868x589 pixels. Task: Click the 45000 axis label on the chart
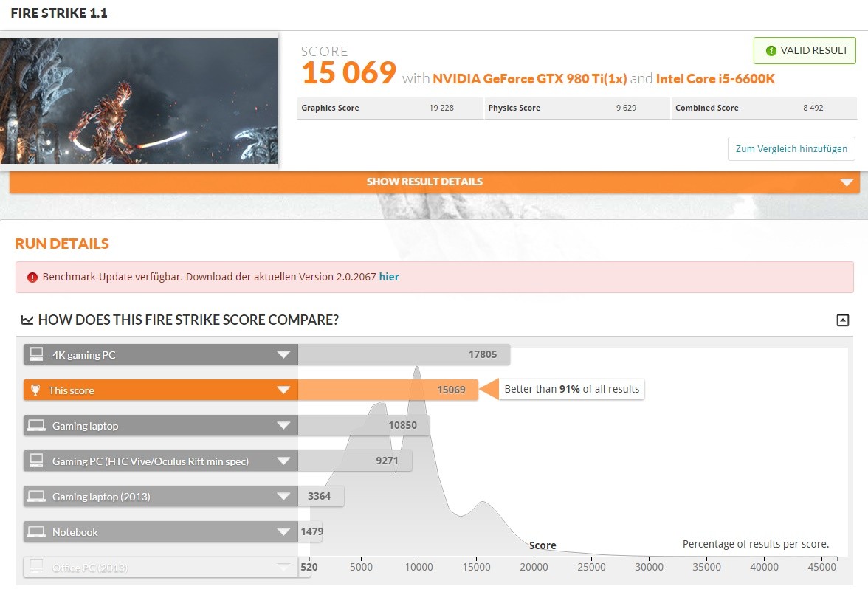[x=821, y=567]
